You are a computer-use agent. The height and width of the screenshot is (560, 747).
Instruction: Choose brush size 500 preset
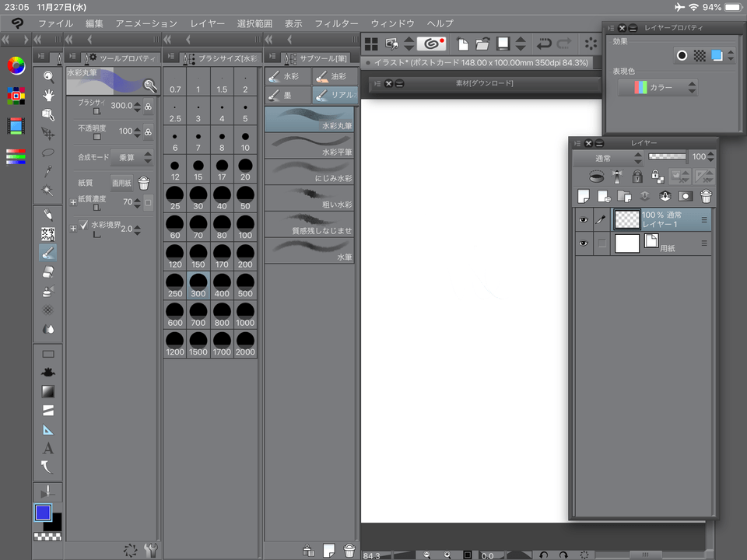pos(245,285)
